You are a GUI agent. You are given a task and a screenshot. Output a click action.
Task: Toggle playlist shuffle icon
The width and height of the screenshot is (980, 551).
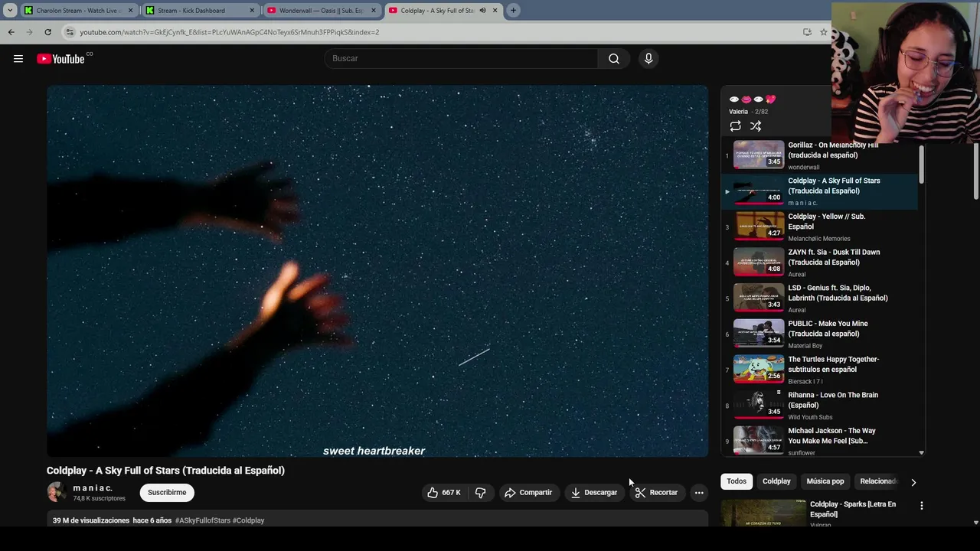756,126
